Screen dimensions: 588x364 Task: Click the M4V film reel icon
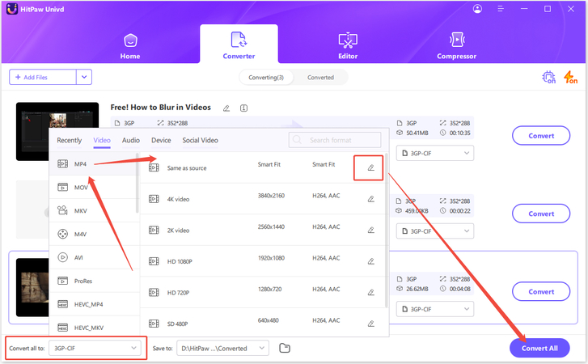pyautogui.click(x=62, y=234)
